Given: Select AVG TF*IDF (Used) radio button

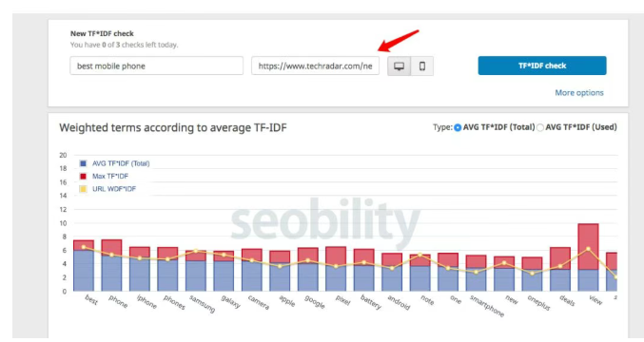Looking at the screenshot, I should pyautogui.click(x=540, y=127).
